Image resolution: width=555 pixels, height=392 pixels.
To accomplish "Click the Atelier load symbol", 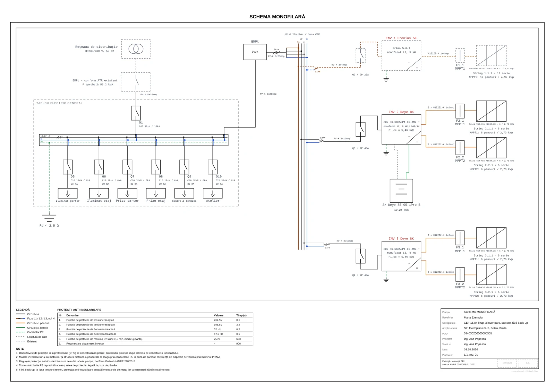I will coord(213,193).
